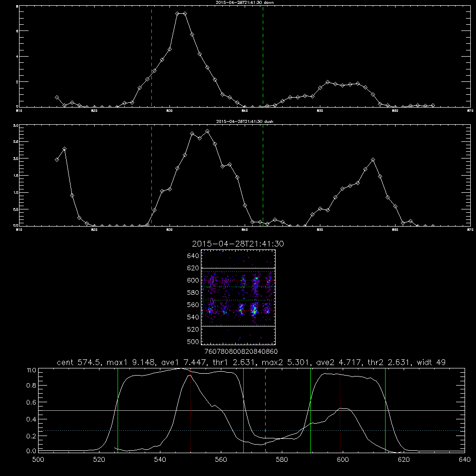Click the heat map image thumbnail
The height and width of the screenshot is (476, 476).
coord(238,297)
